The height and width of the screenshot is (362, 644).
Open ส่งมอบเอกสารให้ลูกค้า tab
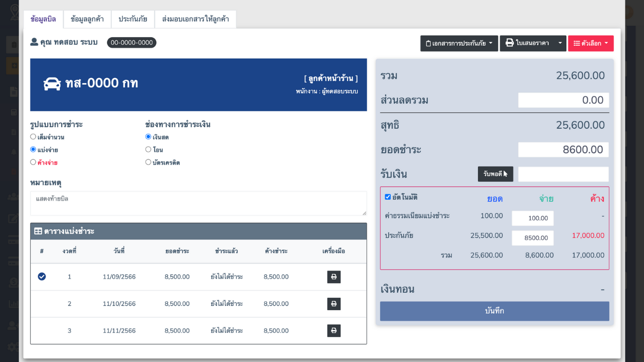196,19
